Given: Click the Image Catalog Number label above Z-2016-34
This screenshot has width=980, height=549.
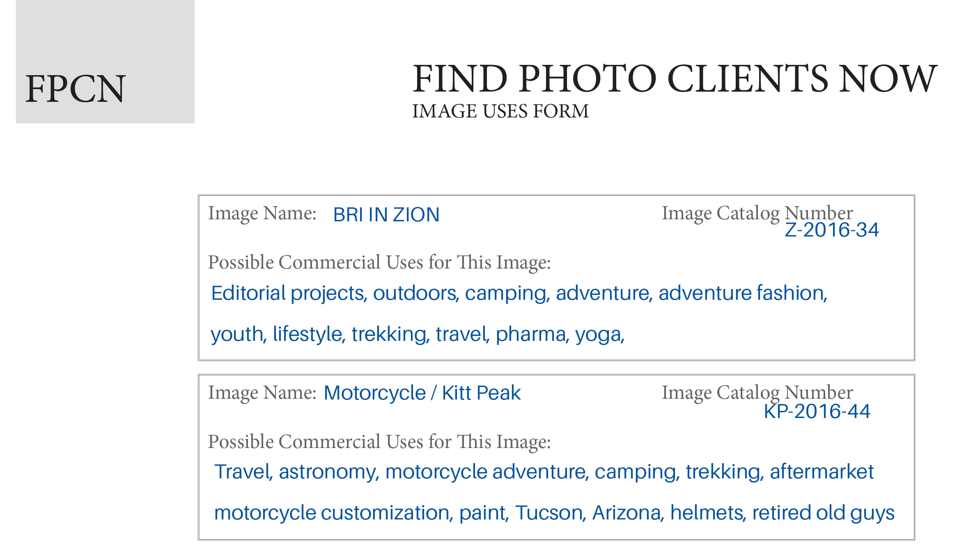Looking at the screenshot, I should 757,213.
